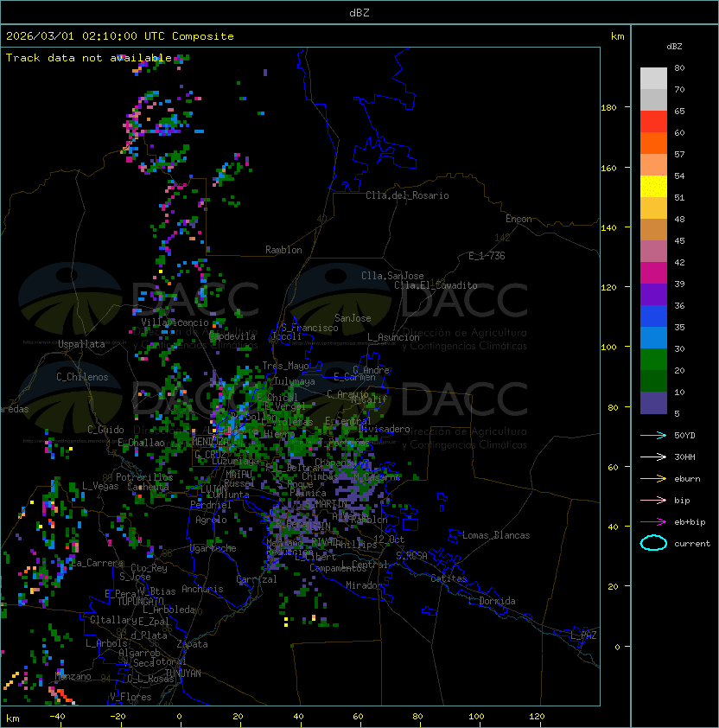Click the 'Clla.SanJose' map label
The image size is (719, 728).
(x=392, y=276)
